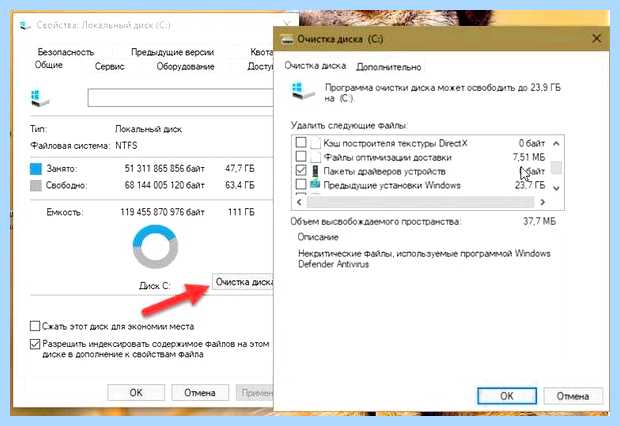Open the 'Квота' tab in Properties window
This screenshot has width=620, height=426.
261,52
